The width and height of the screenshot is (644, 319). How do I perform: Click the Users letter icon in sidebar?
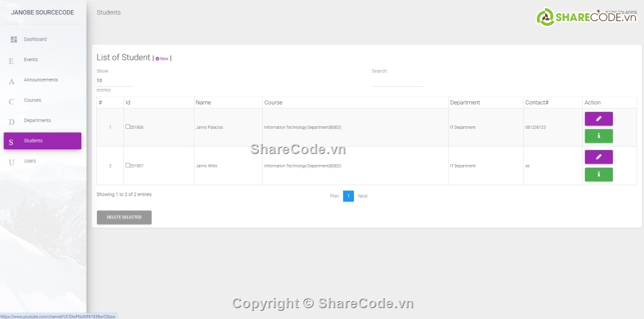pos(12,162)
